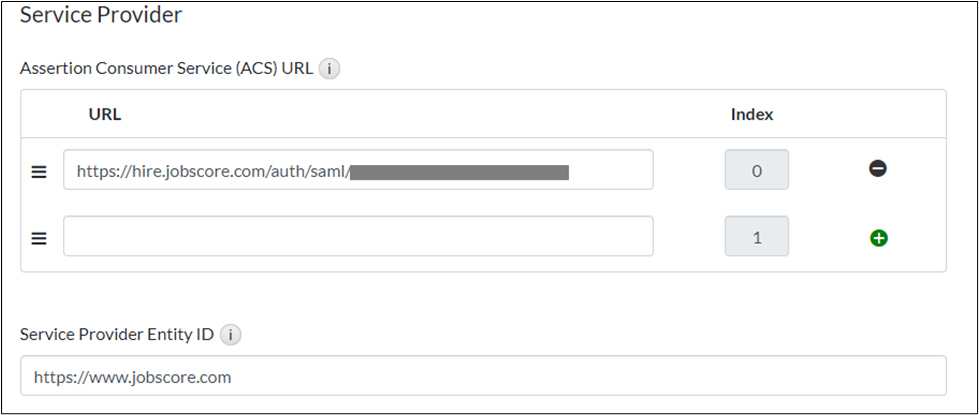
Task: Add an ACS URL row with the green plus icon
Action: coord(879,238)
